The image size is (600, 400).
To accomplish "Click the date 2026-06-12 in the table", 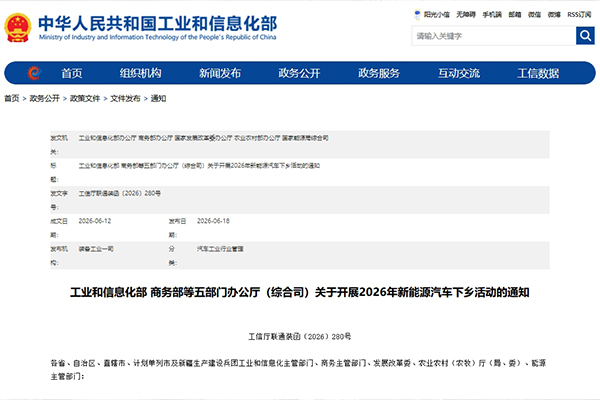I will pyautogui.click(x=95, y=221).
